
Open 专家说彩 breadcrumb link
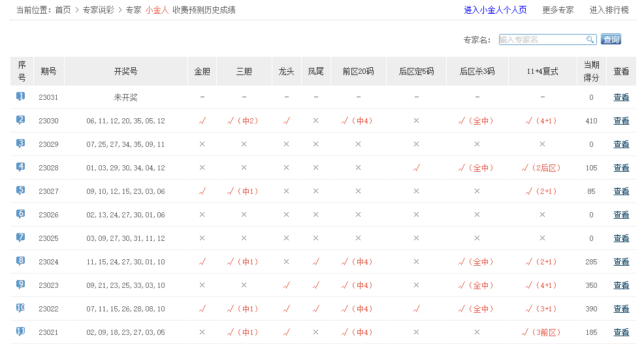click(x=99, y=10)
